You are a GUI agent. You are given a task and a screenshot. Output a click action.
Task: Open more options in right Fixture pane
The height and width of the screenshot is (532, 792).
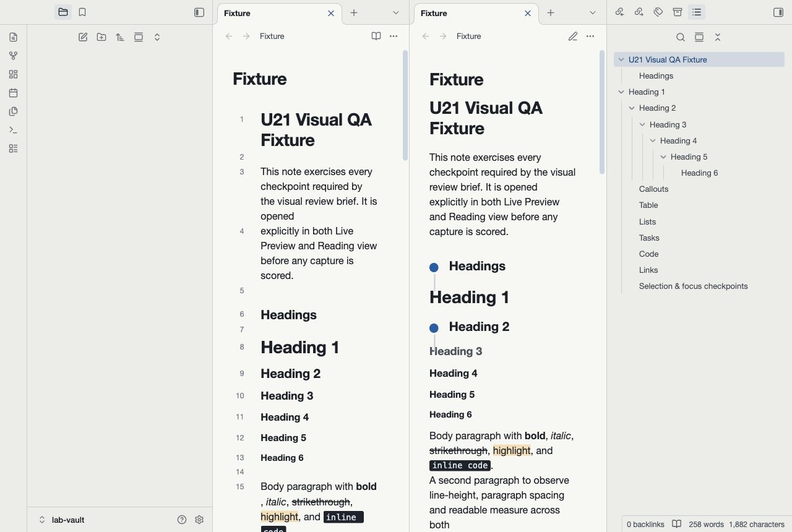(590, 36)
